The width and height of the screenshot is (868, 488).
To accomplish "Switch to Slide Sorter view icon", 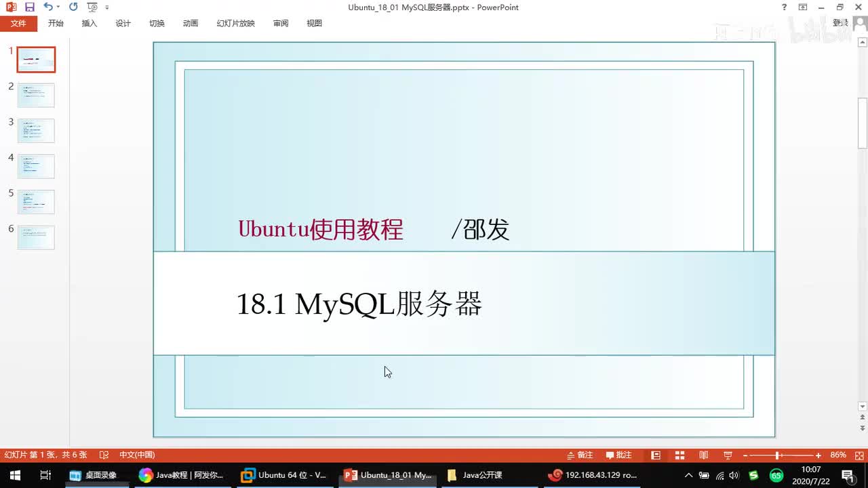I will [679, 455].
